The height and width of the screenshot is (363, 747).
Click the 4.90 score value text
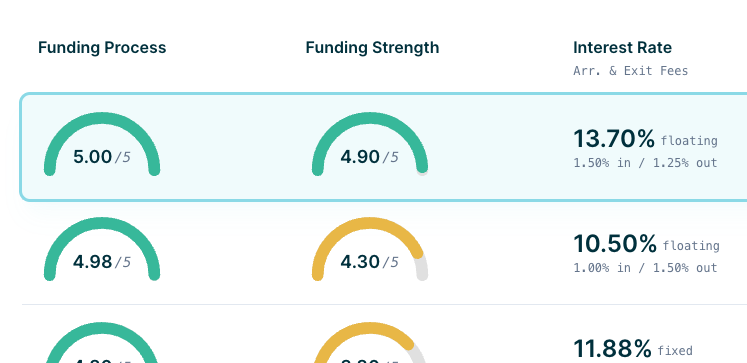click(x=360, y=157)
